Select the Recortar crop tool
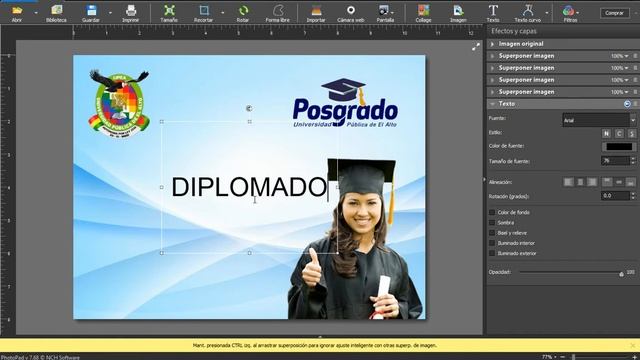Image resolution: width=640 pixels, height=360 pixels. (203, 13)
